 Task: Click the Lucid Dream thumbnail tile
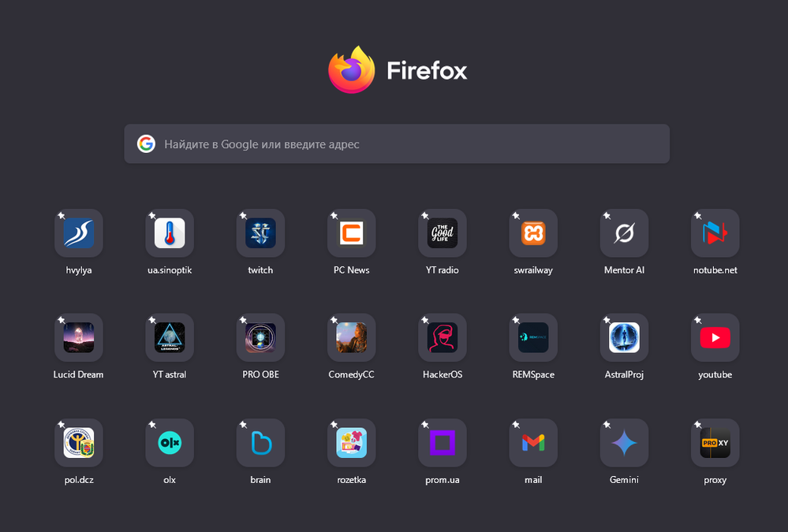pyautogui.click(x=79, y=338)
